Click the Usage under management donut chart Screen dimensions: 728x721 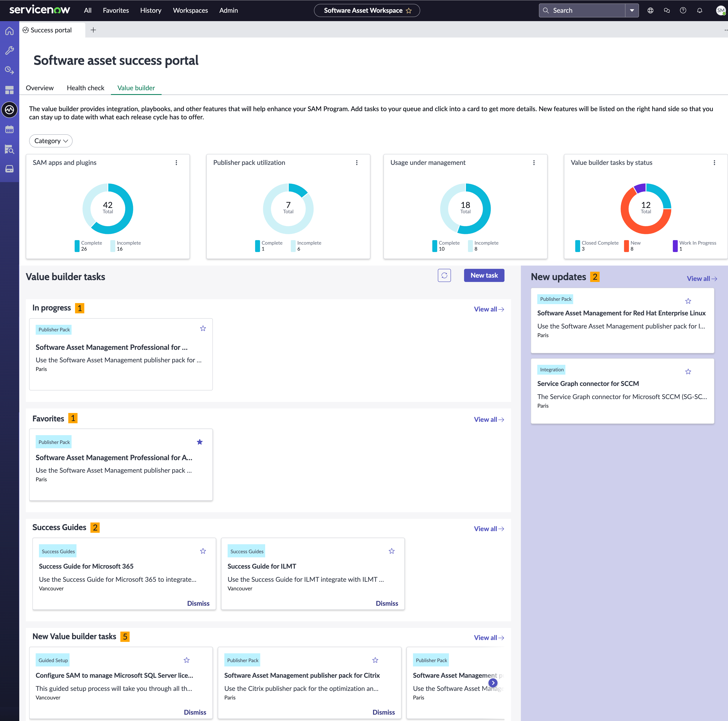tap(465, 209)
